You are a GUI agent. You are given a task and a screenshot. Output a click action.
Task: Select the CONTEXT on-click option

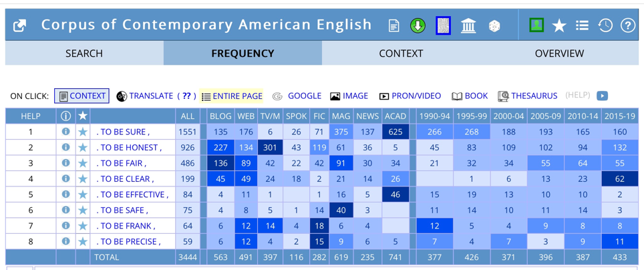point(82,96)
